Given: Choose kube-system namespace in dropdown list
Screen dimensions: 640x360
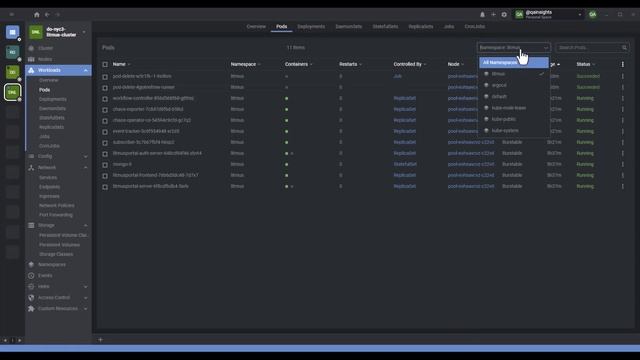Looking at the screenshot, I should click(x=513, y=131).
